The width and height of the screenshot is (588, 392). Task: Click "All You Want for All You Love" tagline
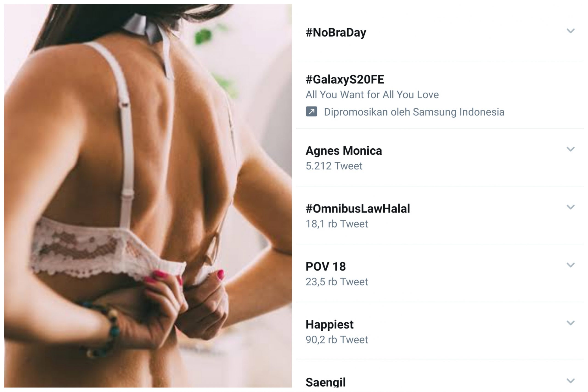tap(372, 95)
